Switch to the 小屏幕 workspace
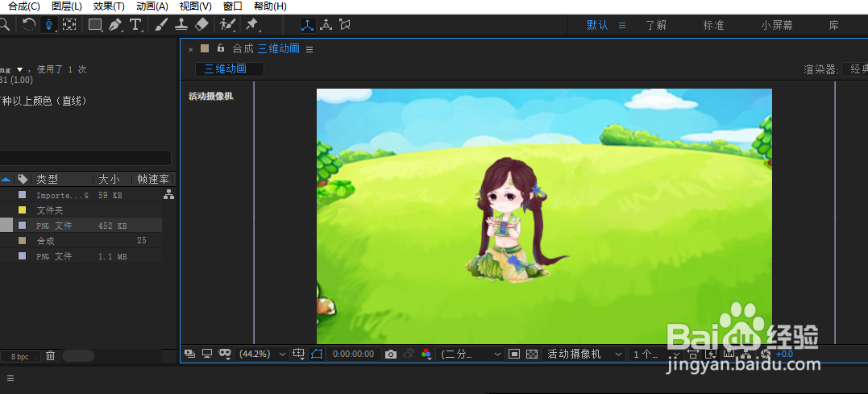Screen dimensions: 868x394 pyautogui.click(x=777, y=26)
